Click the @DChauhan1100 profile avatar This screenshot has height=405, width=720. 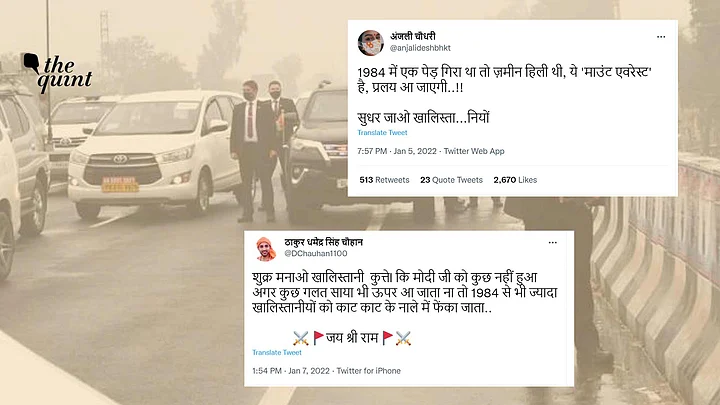pos(266,249)
